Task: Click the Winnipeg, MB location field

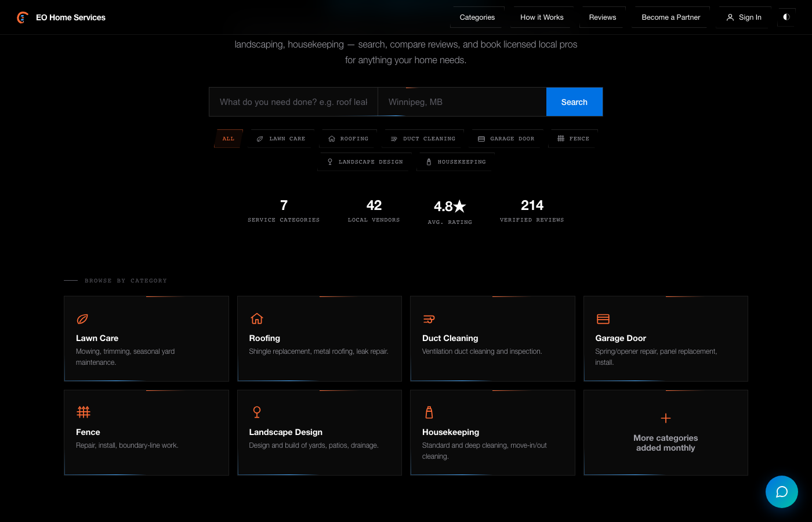Action: pyautogui.click(x=462, y=102)
